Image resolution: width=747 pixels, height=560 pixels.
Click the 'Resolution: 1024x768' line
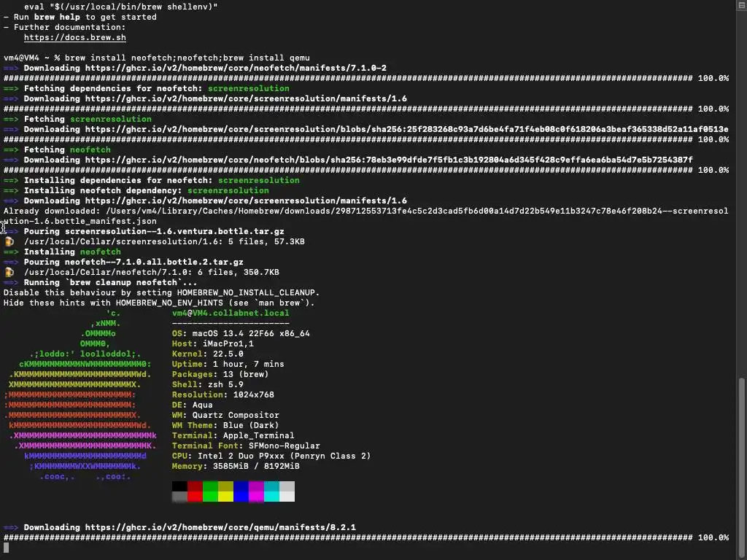click(223, 394)
